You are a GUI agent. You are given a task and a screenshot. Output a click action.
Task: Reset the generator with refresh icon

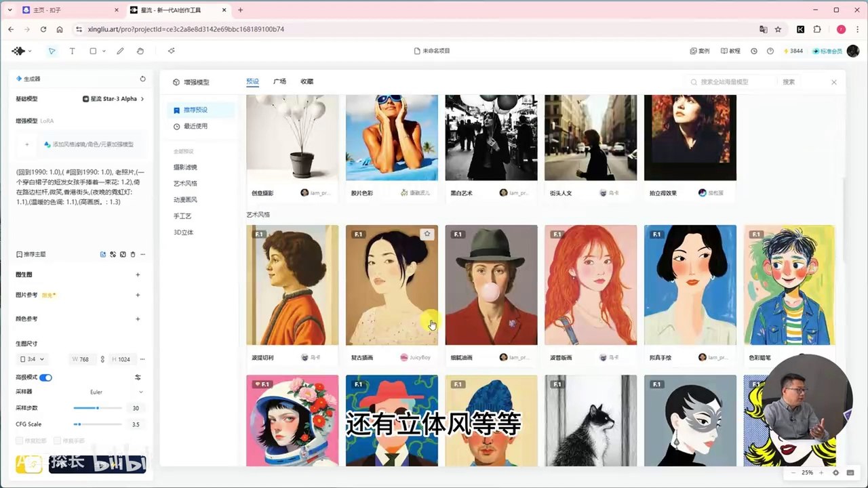tap(142, 79)
